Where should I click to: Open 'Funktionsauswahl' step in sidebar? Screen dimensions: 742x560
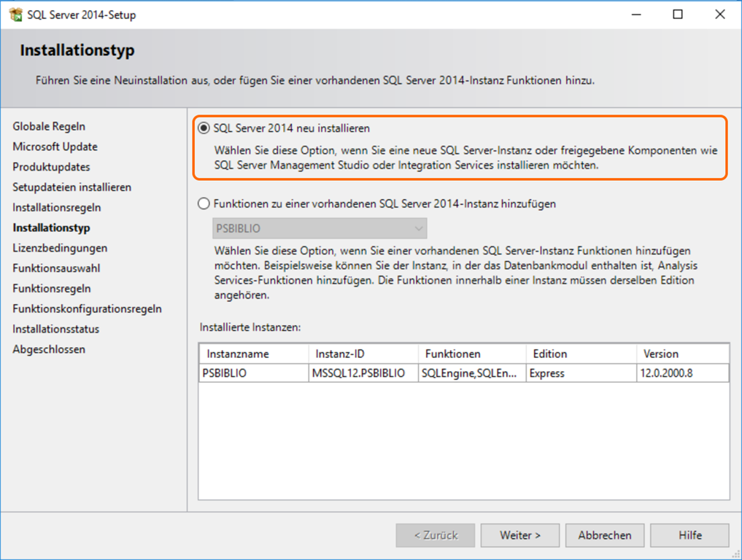[x=56, y=268]
